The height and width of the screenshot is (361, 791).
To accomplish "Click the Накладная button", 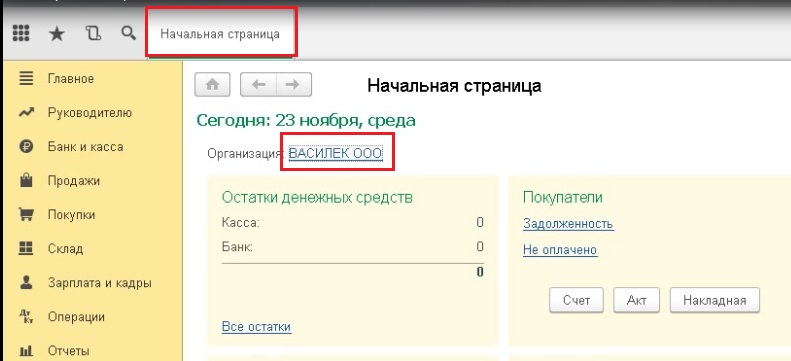I will click(714, 300).
